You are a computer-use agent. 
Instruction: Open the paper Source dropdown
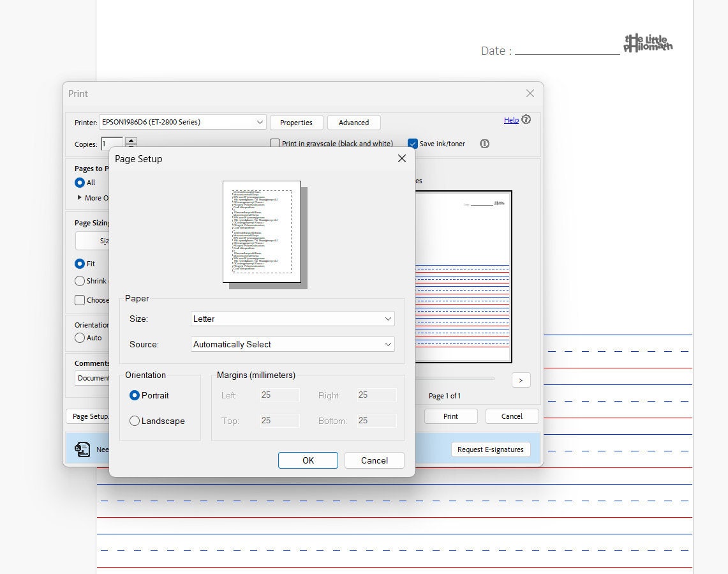tap(292, 344)
